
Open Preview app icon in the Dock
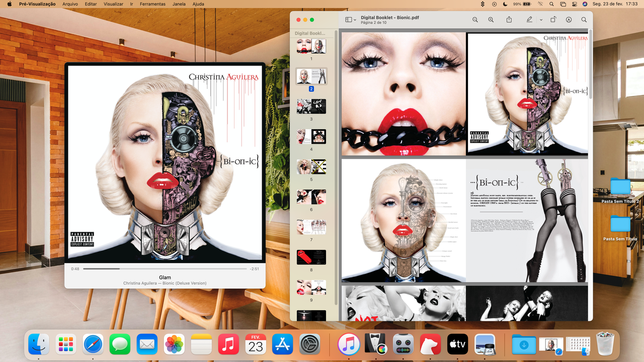point(485,344)
